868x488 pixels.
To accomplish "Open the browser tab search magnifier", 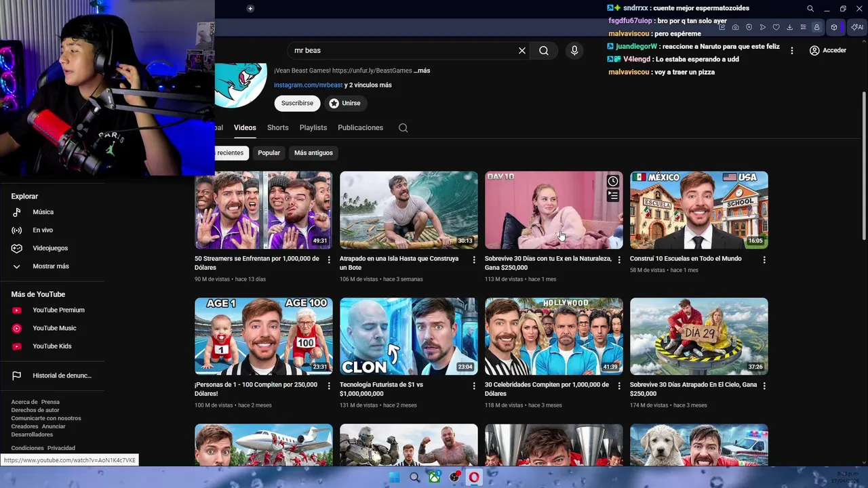I will click(x=810, y=9).
